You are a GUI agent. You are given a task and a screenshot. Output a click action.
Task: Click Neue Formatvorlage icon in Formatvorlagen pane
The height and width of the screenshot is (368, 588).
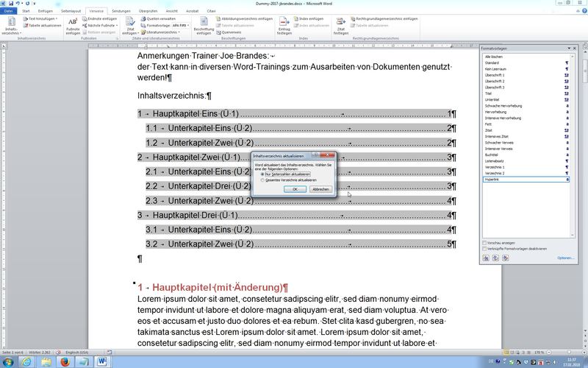(486, 258)
